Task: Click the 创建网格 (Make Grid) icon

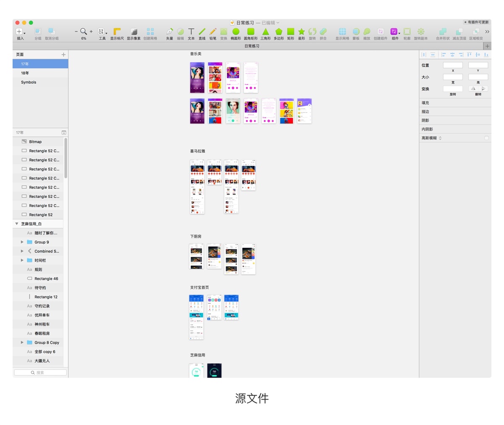Action: (x=150, y=31)
